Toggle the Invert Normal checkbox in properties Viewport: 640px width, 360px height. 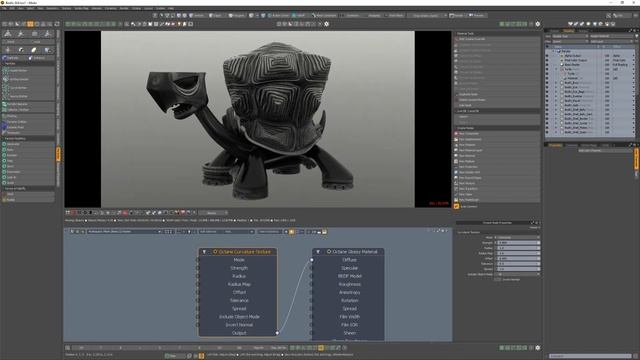(497, 280)
